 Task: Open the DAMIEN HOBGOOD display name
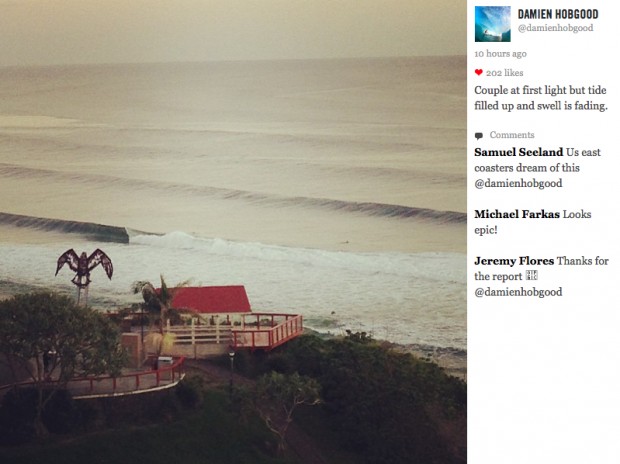point(558,14)
